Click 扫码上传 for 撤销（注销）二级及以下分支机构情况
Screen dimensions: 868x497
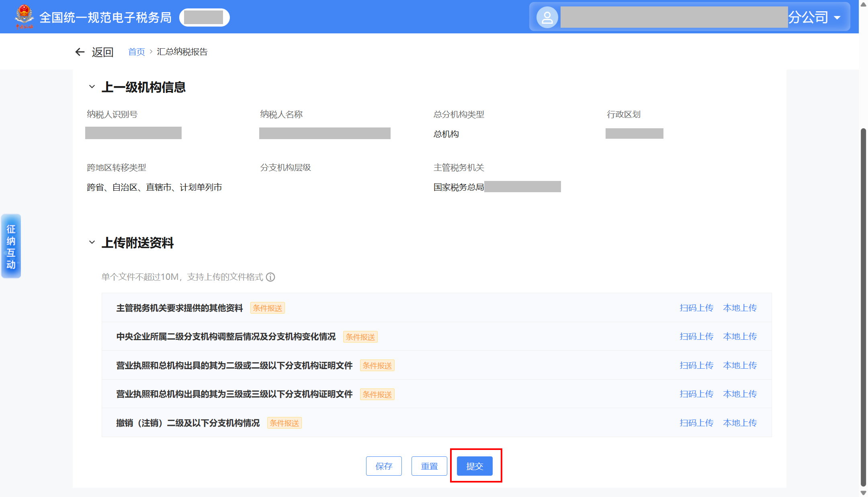point(696,423)
